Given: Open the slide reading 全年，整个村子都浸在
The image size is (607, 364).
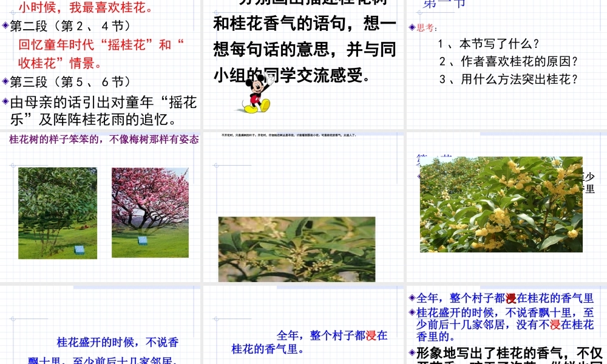Looking at the screenshot, I should [303, 324].
